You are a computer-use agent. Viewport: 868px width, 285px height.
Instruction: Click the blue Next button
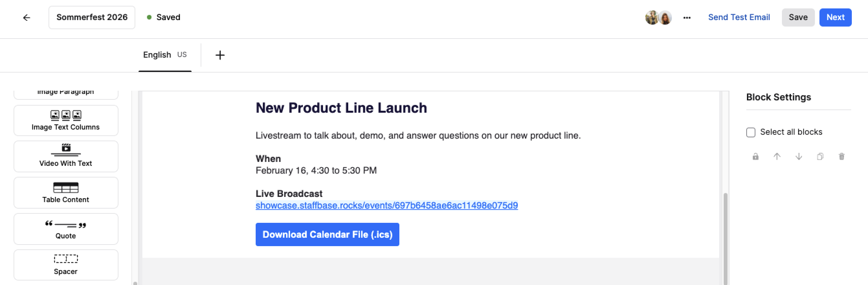[835, 17]
